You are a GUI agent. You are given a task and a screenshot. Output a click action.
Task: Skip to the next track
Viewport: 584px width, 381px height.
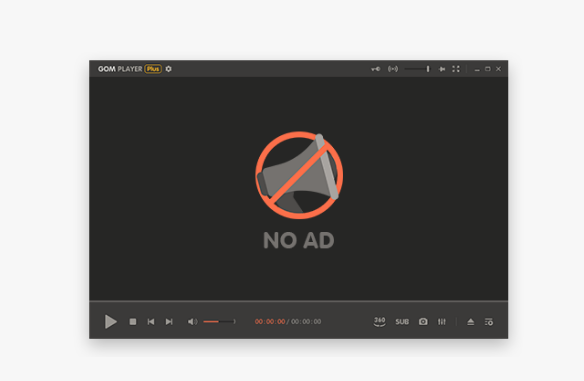click(x=169, y=321)
